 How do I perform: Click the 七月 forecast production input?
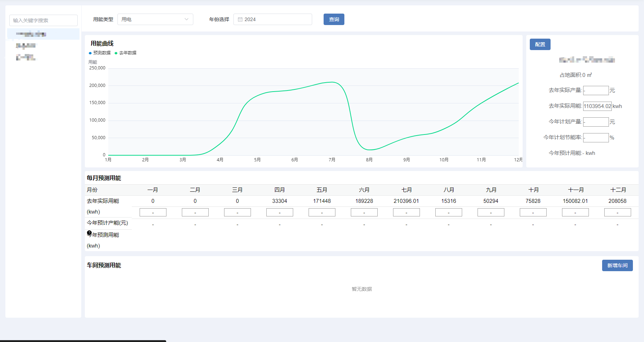[x=406, y=212]
